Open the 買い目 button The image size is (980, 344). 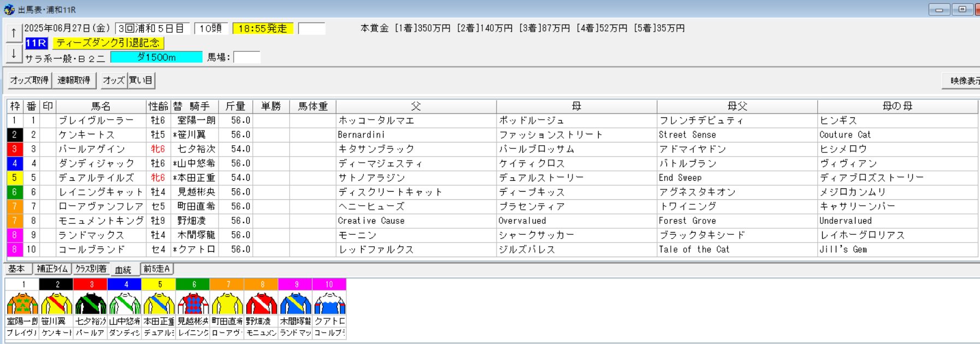point(141,80)
